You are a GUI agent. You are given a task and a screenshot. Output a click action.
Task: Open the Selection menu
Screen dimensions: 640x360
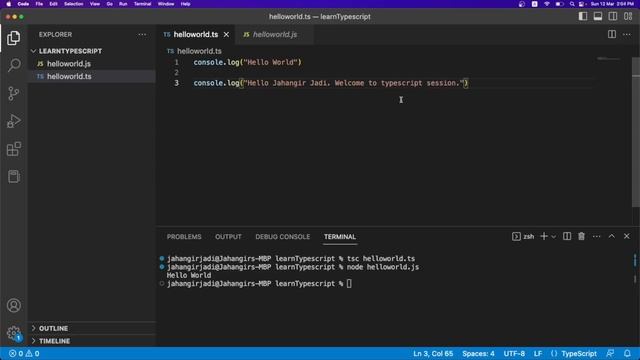73,4
